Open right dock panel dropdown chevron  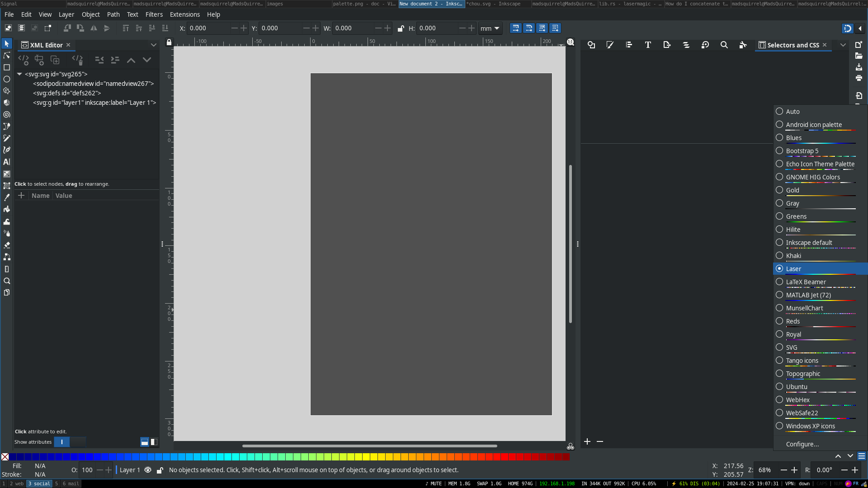843,45
